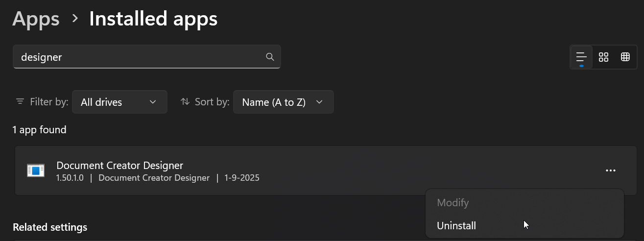Click the search magnifier icon

[x=270, y=57]
